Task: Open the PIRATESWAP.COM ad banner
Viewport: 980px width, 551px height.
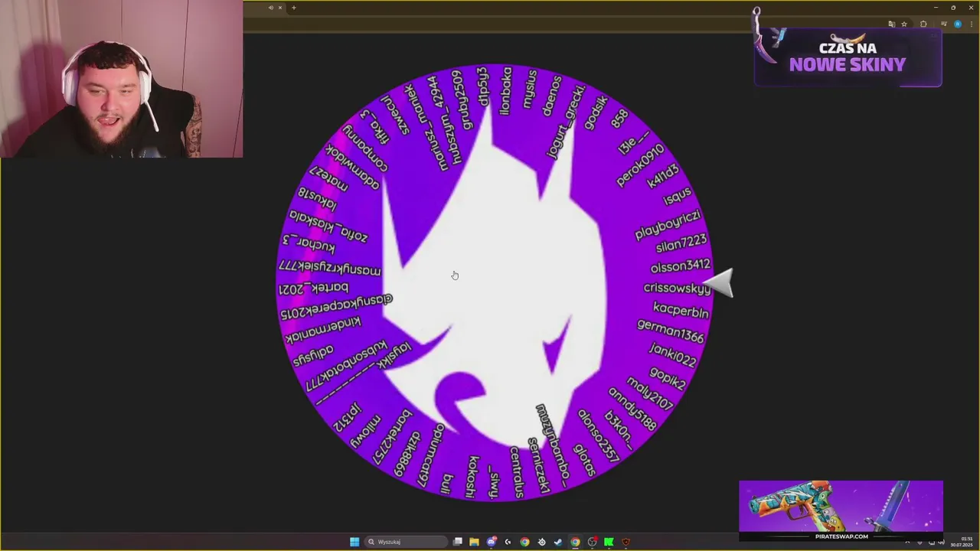Action: tap(841, 510)
